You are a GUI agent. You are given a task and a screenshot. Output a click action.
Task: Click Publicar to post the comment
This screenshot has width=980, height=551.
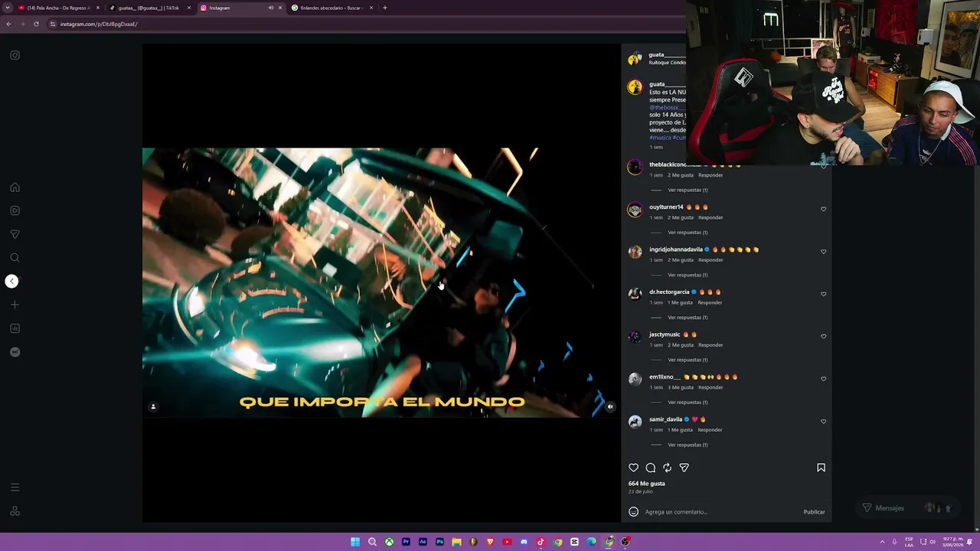point(814,512)
